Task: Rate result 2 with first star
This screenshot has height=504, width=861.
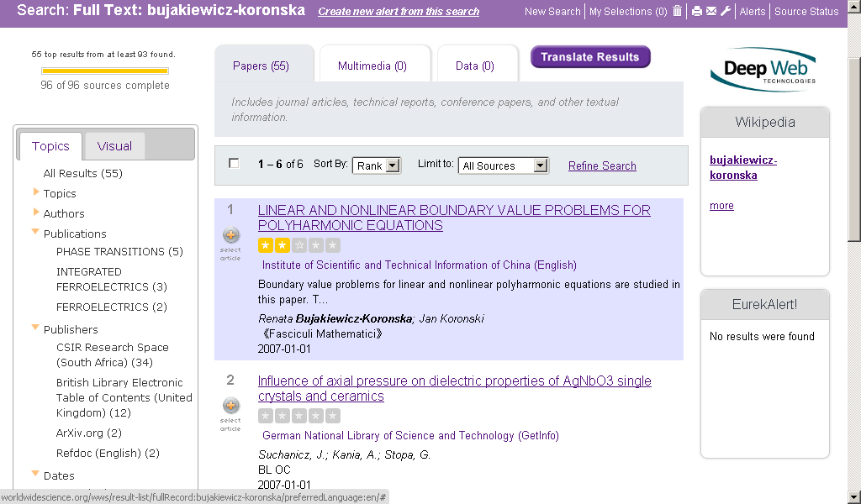Action: coord(265,416)
